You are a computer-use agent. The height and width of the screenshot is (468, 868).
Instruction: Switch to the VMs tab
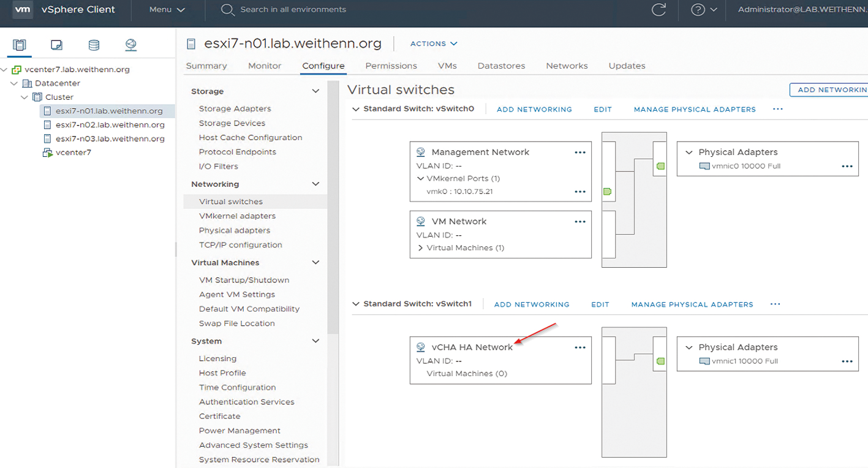coord(447,66)
